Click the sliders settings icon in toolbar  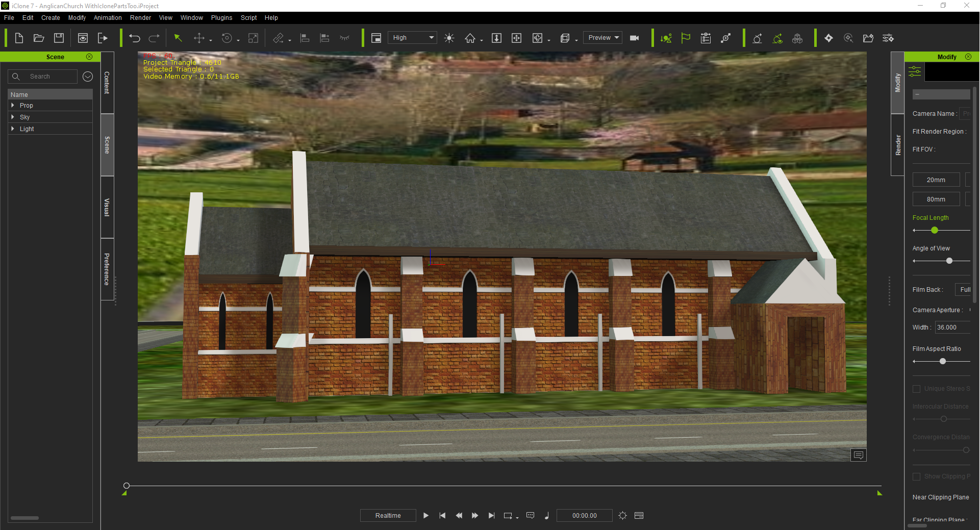pyautogui.click(x=888, y=38)
